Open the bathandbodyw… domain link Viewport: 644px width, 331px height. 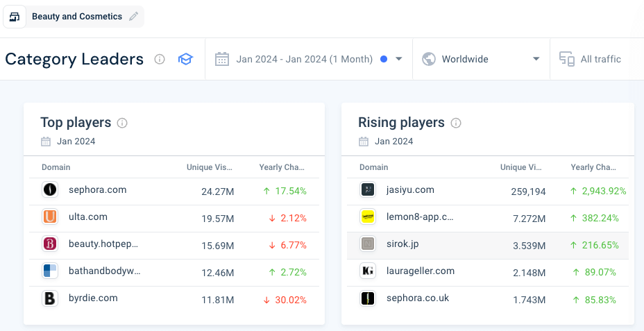click(x=105, y=271)
